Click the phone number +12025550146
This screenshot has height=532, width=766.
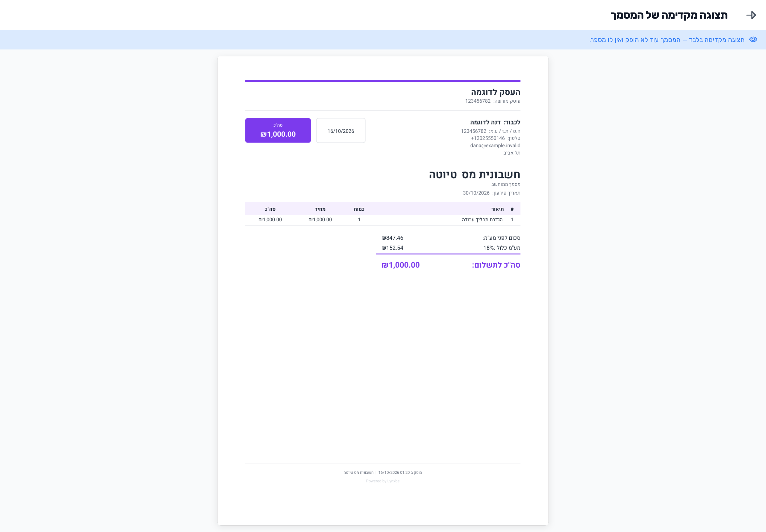pyautogui.click(x=488, y=138)
